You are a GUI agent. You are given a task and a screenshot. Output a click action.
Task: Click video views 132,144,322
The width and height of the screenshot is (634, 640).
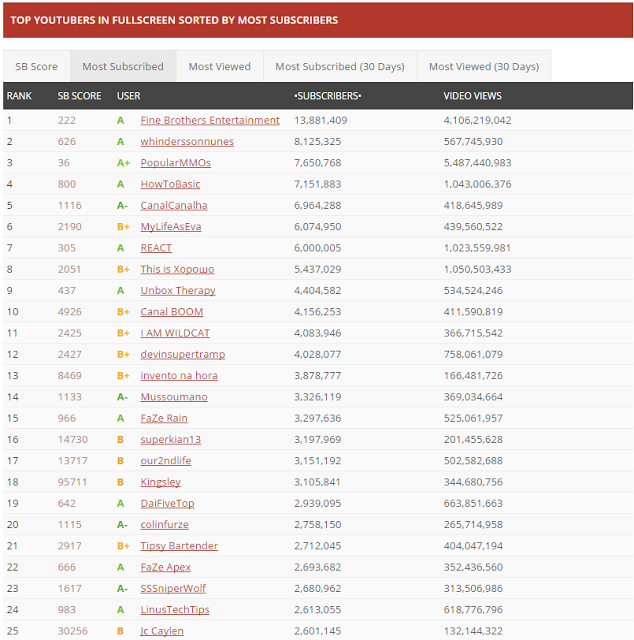(x=473, y=631)
